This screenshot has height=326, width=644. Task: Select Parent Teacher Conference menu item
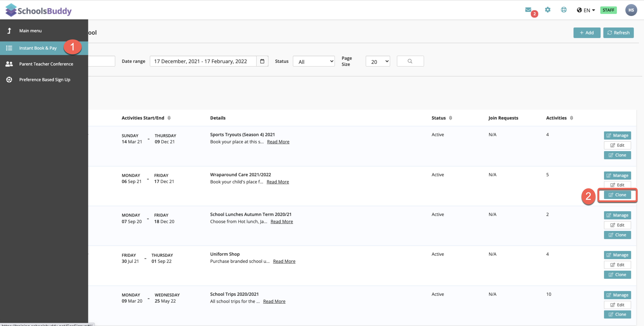[x=46, y=64]
